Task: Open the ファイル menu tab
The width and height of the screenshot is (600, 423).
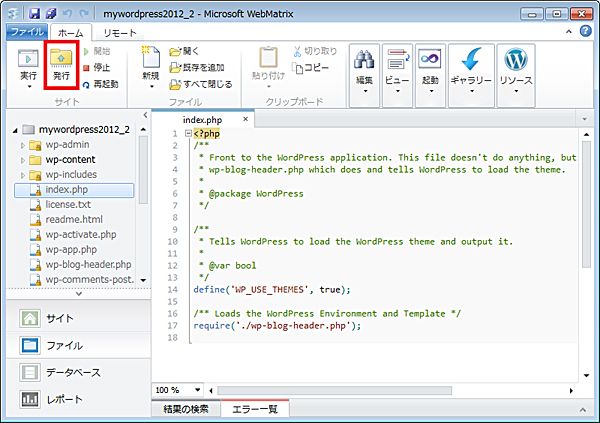Action: pyautogui.click(x=27, y=31)
